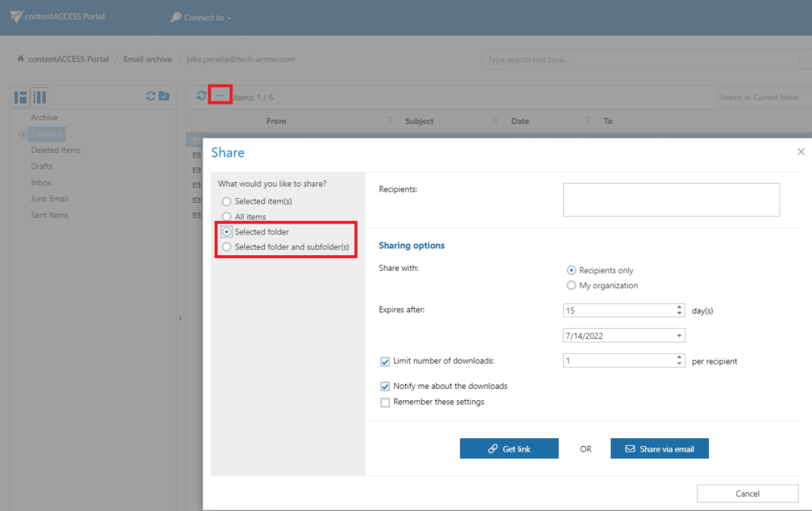Click inside the Recipients field
812x511 pixels.
pyautogui.click(x=671, y=199)
